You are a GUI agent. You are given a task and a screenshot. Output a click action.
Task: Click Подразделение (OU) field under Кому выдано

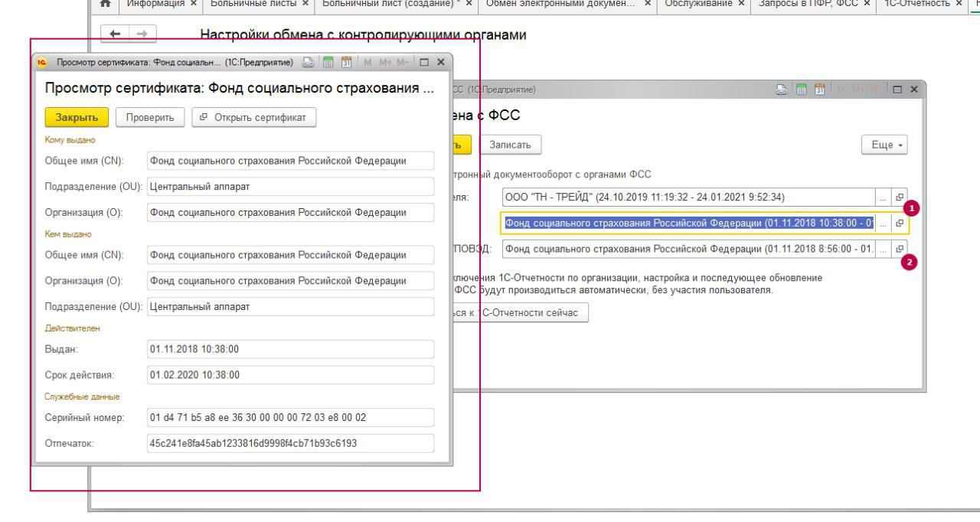pyautogui.click(x=289, y=186)
